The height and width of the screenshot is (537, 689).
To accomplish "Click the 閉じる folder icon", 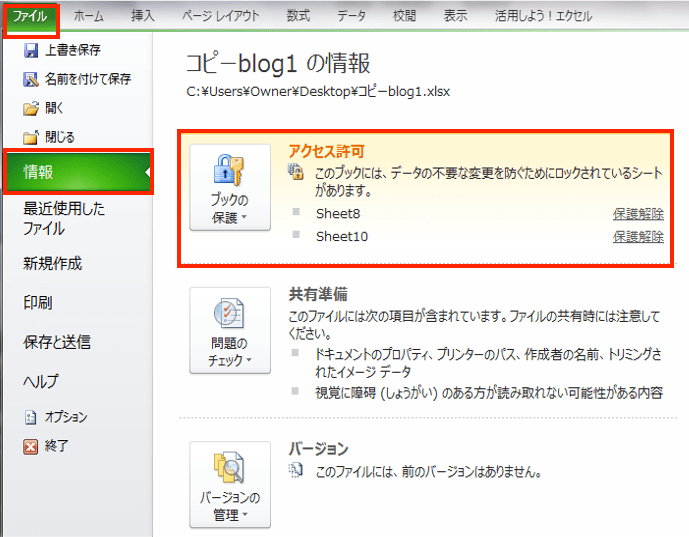I will (x=31, y=138).
